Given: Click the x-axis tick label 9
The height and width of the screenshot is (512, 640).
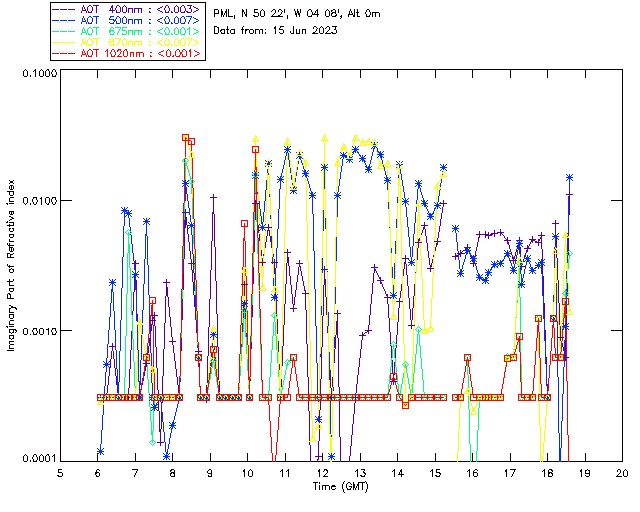Looking at the screenshot, I should tap(210, 473).
